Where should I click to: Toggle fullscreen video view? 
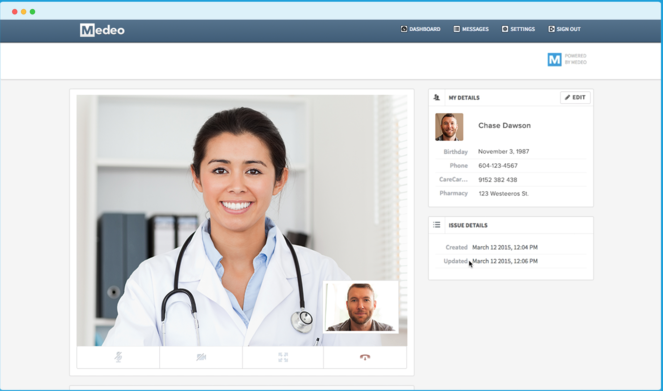click(x=283, y=357)
